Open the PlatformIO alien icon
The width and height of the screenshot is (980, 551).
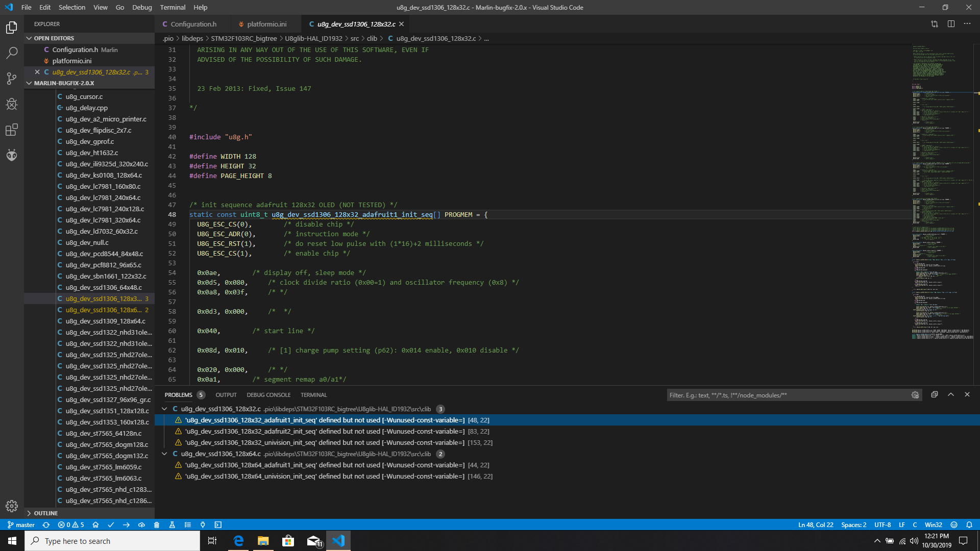(x=11, y=155)
